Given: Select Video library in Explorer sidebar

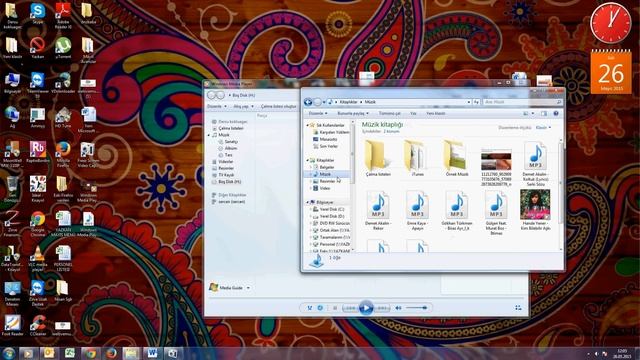Looking at the screenshot, I should coord(322,188).
